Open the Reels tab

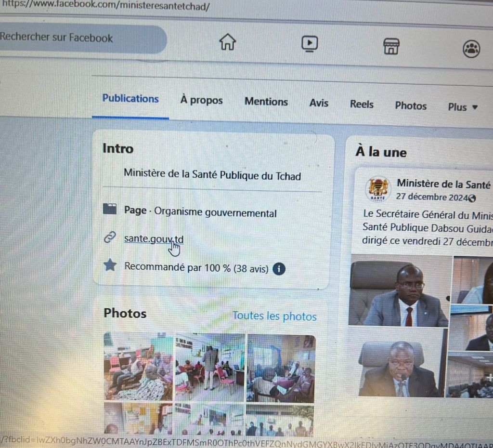pyautogui.click(x=362, y=104)
